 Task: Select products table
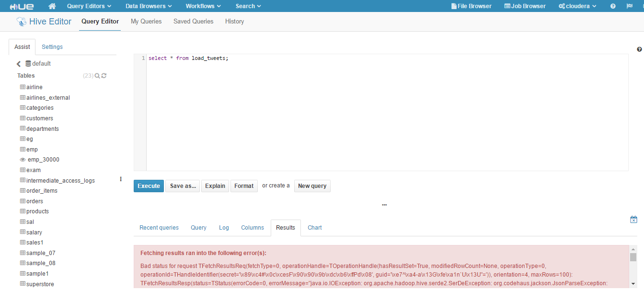(37, 211)
